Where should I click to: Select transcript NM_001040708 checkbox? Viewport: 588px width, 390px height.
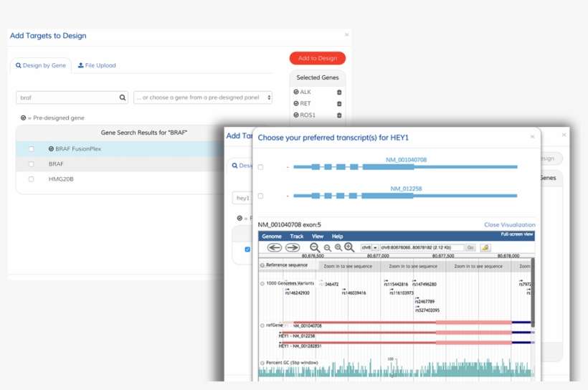(260, 167)
